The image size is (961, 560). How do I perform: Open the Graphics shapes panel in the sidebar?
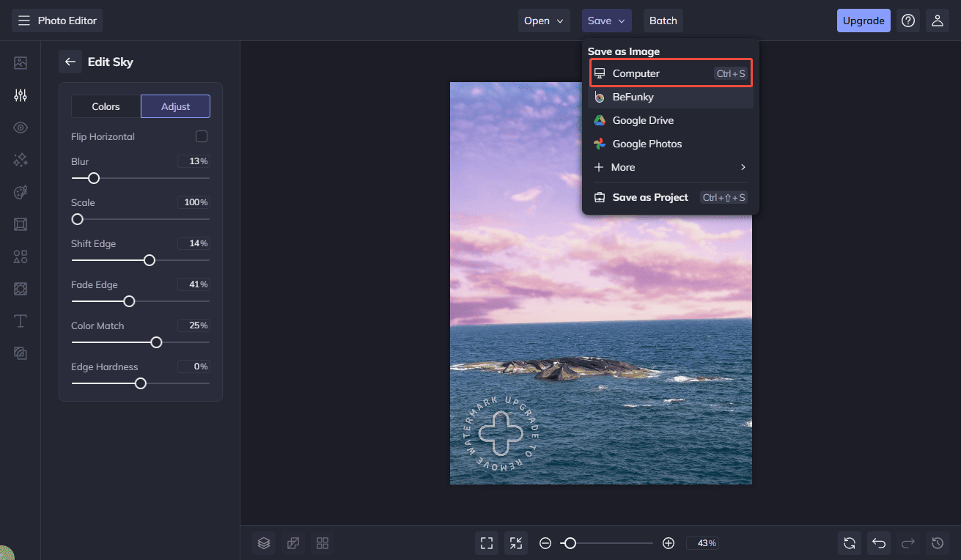coord(20,256)
